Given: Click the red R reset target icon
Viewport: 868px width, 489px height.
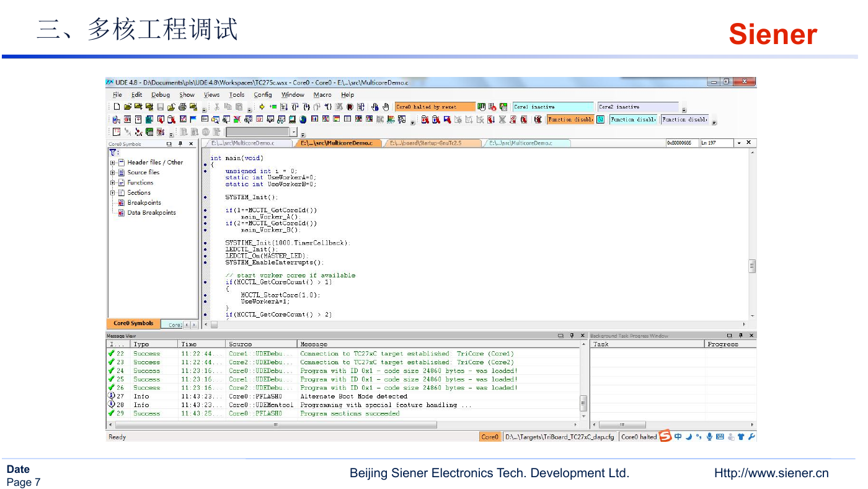Looking at the screenshot, I should [350, 107].
